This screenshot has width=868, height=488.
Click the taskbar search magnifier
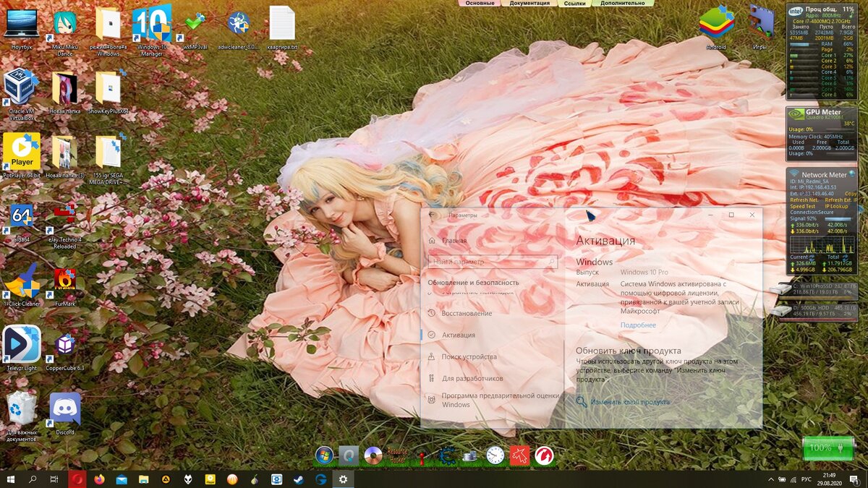point(33,479)
